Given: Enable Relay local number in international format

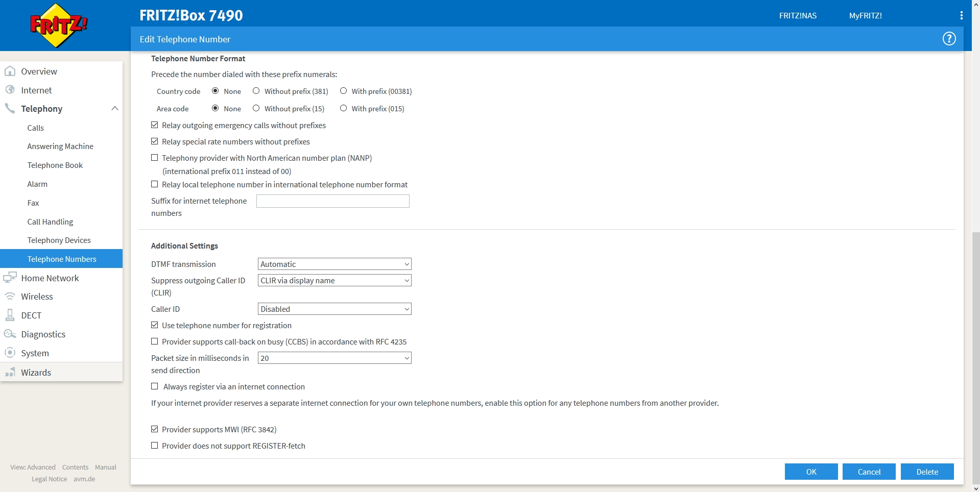Looking at the screenshot, I should tap(155, 184).
